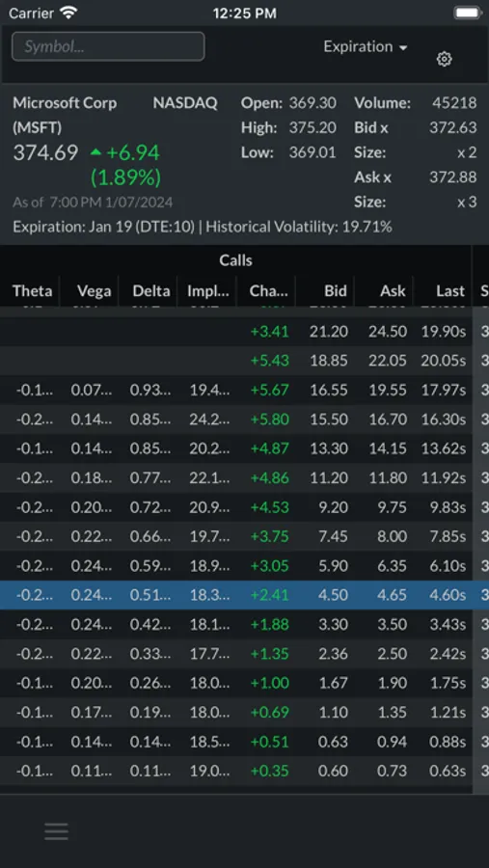Click the Historical Volatility 19.71% text
This screenshot has width=489, height=868.
[x=299, y=227]
